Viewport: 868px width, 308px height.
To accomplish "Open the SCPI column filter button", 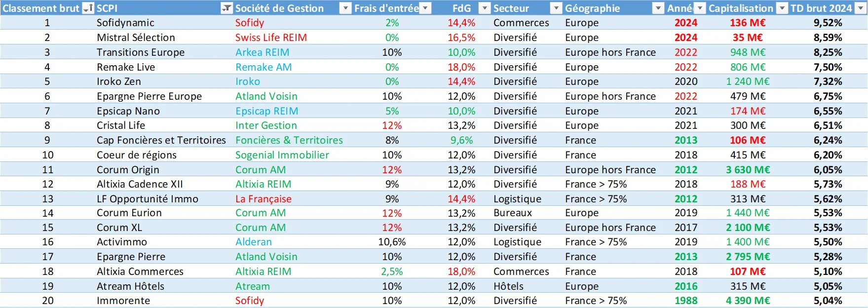I will (x=226, y=8).
